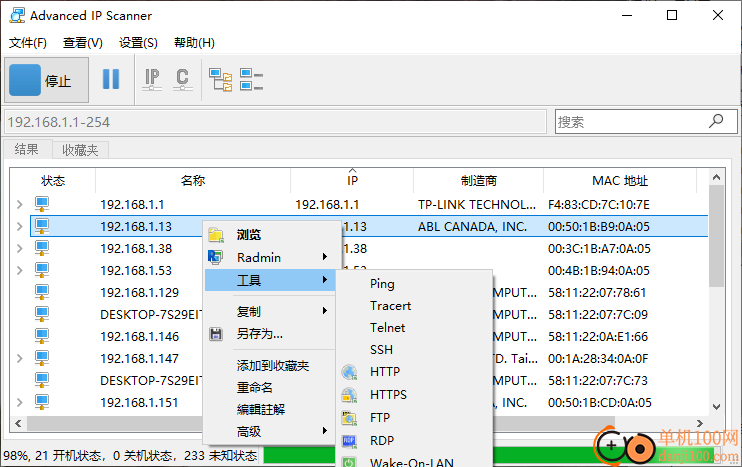742x467 pixels.
Task: Click the computer icon for 192.168.1.13
Action: pyautogui.click(x=42, y=226)
